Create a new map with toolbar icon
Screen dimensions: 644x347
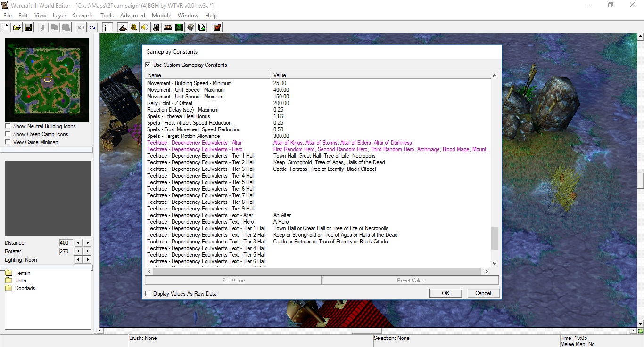(6, 27)
